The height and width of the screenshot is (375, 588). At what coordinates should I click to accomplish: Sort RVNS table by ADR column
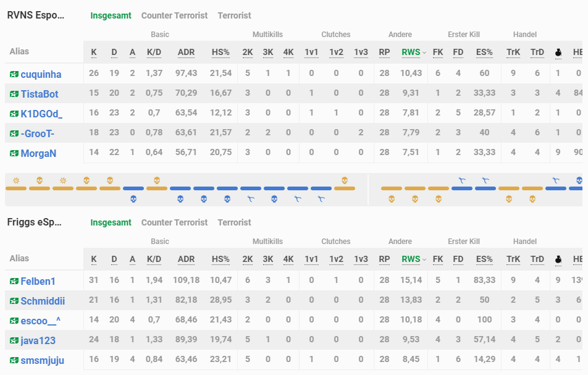pyautogui.click(x=186, y=53)
